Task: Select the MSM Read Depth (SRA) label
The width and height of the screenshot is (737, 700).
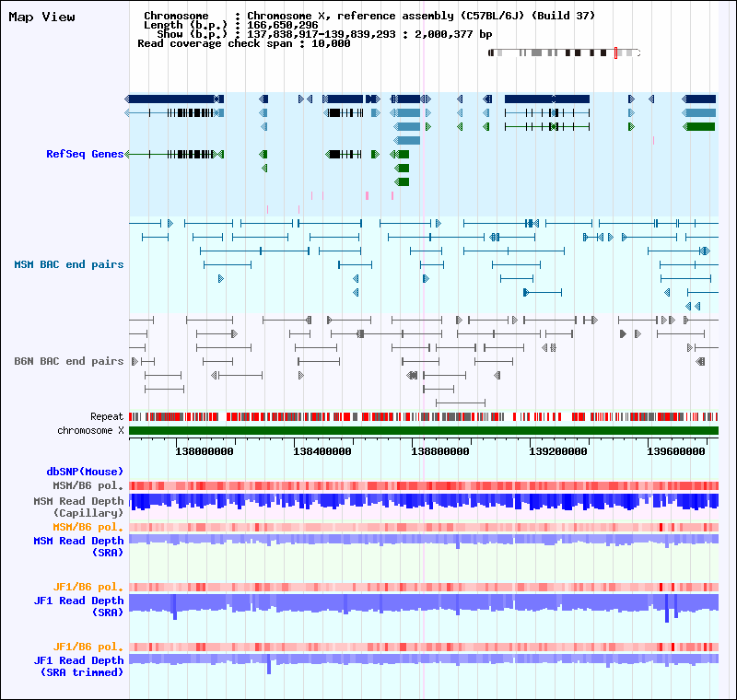Action: [x=78, y=546]
